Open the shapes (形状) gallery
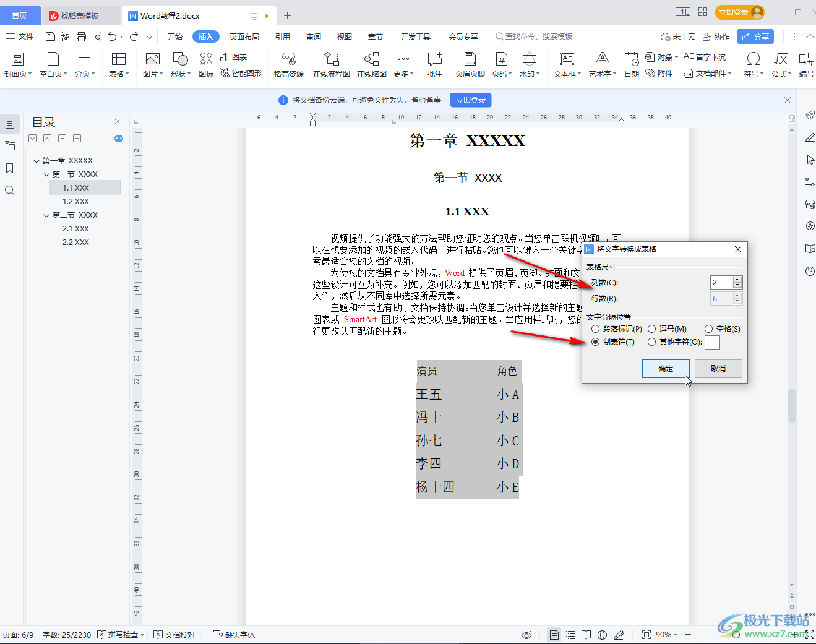816x644 pixels. [180, 65]
